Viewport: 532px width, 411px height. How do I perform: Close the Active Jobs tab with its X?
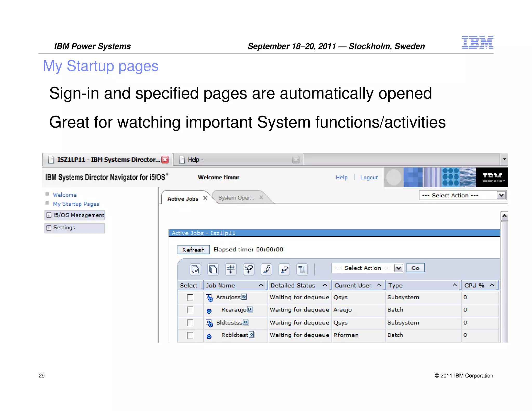205,198
